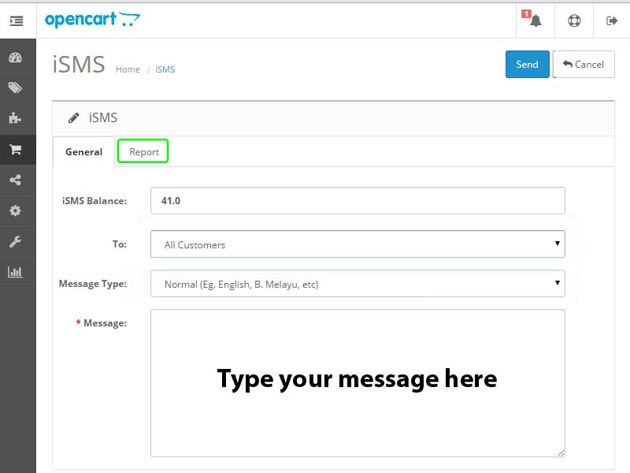The width and height of the screenshot is (630, 473).
Task: Open the notifications bell icon
Action: point(535,20)
